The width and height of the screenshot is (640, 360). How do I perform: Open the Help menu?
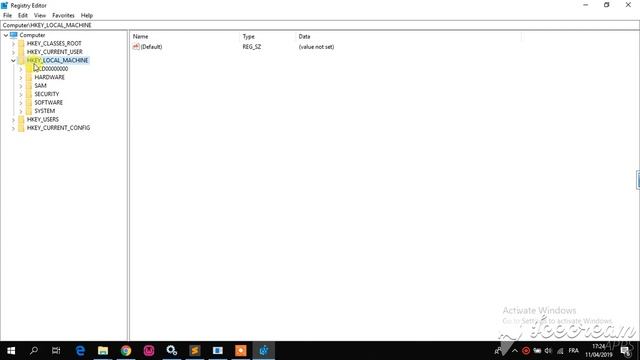click(87, 16)
